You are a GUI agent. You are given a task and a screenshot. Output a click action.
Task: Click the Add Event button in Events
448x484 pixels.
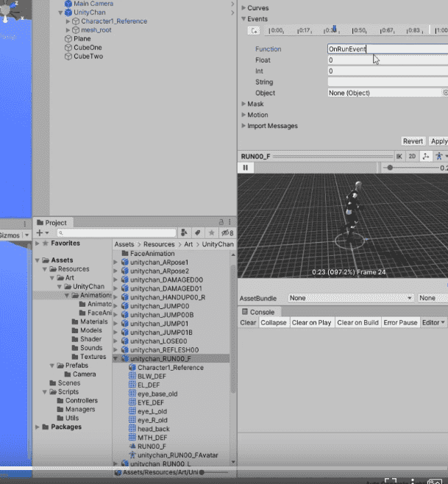[x=254, y=31]
